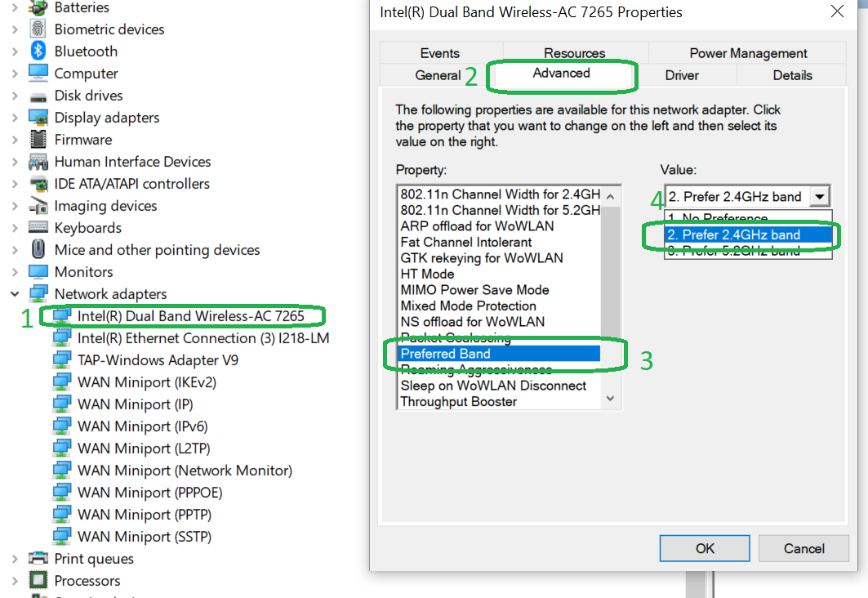Close the Properties dialog
Viewport: 868px width, 598px height.
click(x=837, y=11)
